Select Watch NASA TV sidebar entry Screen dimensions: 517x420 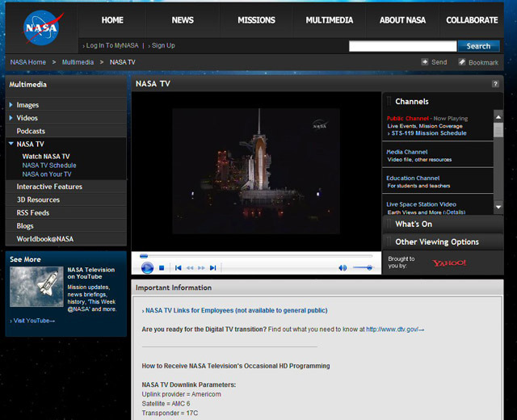[x=46, y=156]
